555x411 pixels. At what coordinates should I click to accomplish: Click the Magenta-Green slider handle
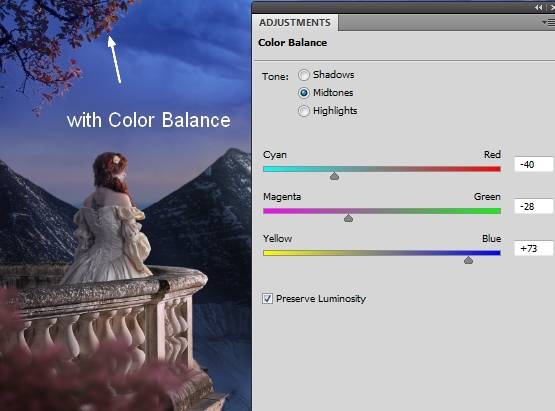point(348,218)
